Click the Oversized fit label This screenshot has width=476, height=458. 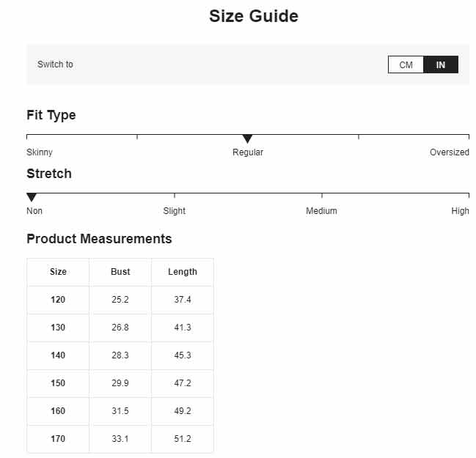450,152
